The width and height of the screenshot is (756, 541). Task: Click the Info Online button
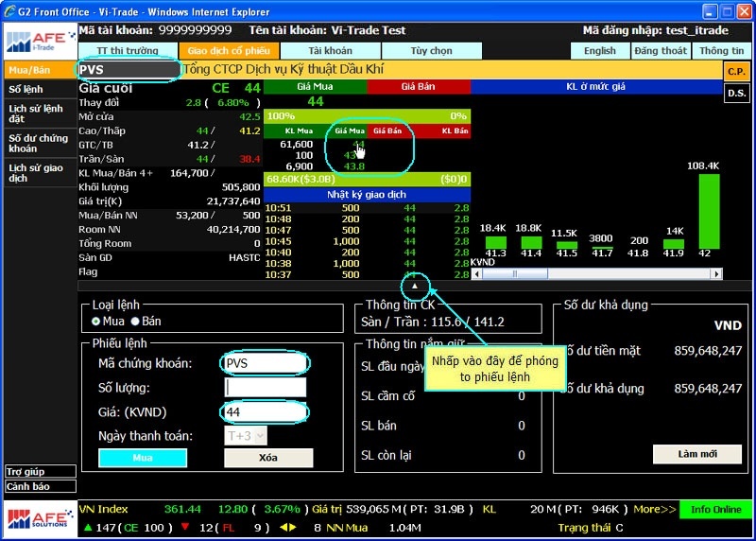pyautogui.click(x=715, y=510)
